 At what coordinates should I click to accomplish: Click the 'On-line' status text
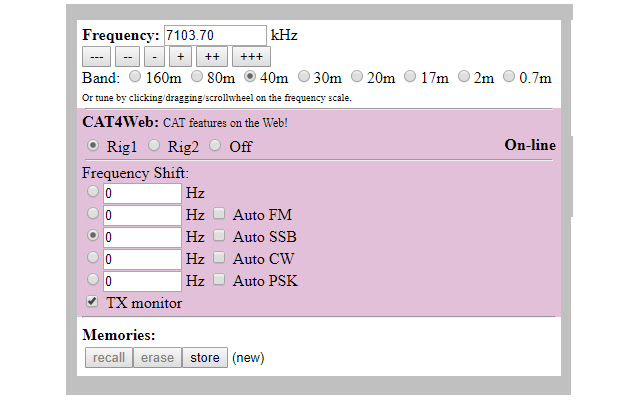click(x=530, y=145)
